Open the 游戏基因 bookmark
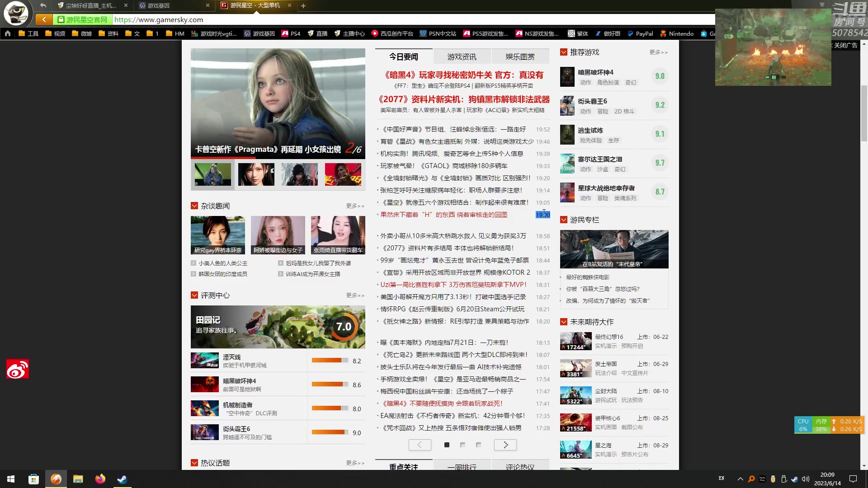Image resolution: width=868 pixels, height=488 pixels. pos(259,33)
